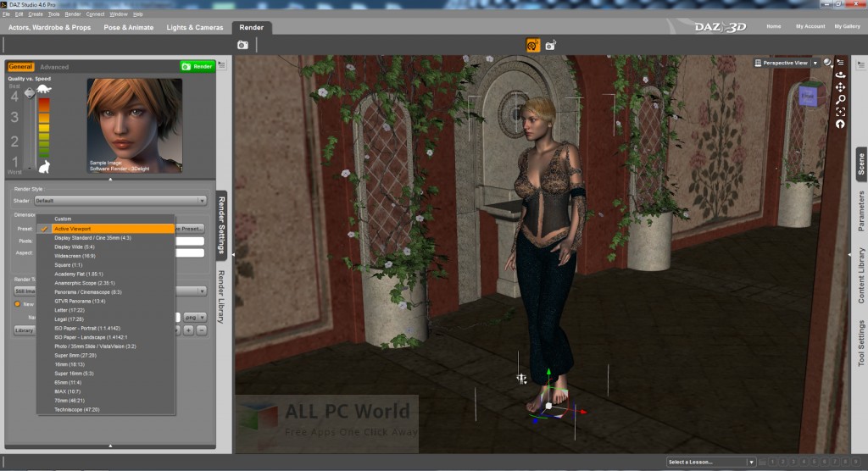Open the My Account link

[x=810, y=26]
